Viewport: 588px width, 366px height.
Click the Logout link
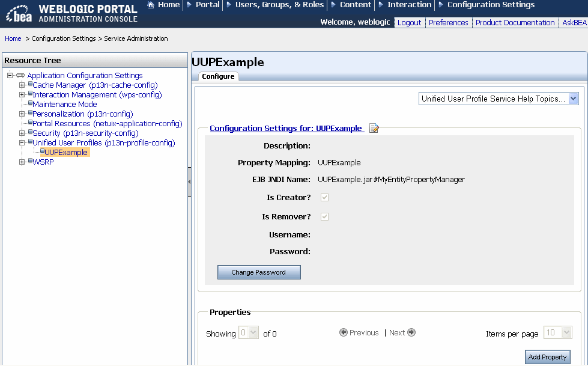click(x=409, y=22)
